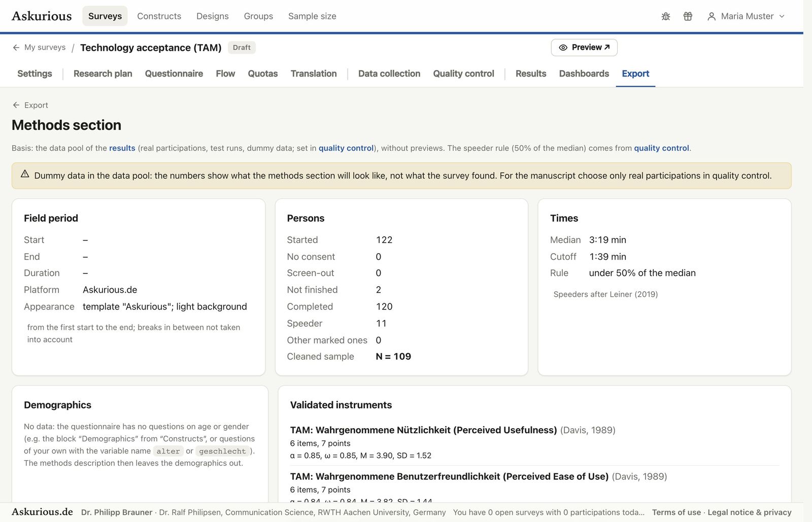The width and height of the screenshot is (812, 522).
Task: Switch to the Results tab
Action: tap(531, 74)
